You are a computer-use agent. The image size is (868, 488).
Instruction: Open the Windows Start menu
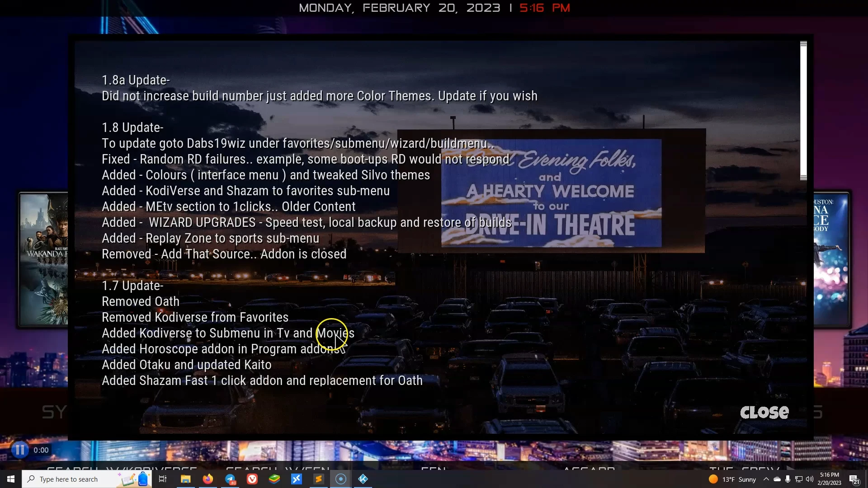coord(11,479)
